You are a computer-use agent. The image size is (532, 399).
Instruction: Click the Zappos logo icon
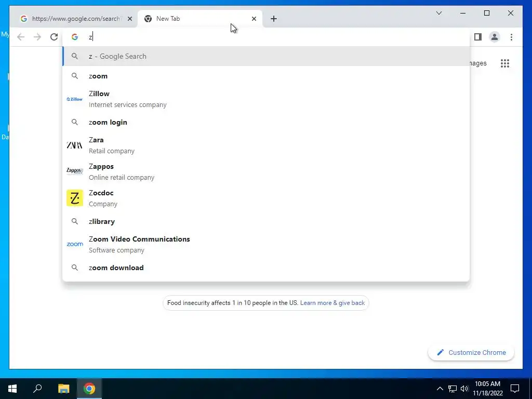pos(75,170)
